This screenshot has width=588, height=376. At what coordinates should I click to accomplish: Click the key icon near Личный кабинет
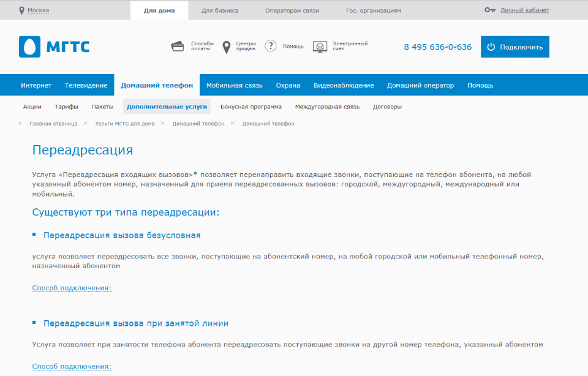tap(490, 10)
